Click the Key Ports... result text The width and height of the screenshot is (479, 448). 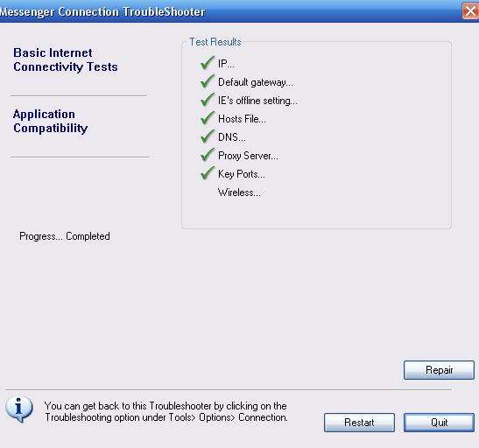(242, 174)
